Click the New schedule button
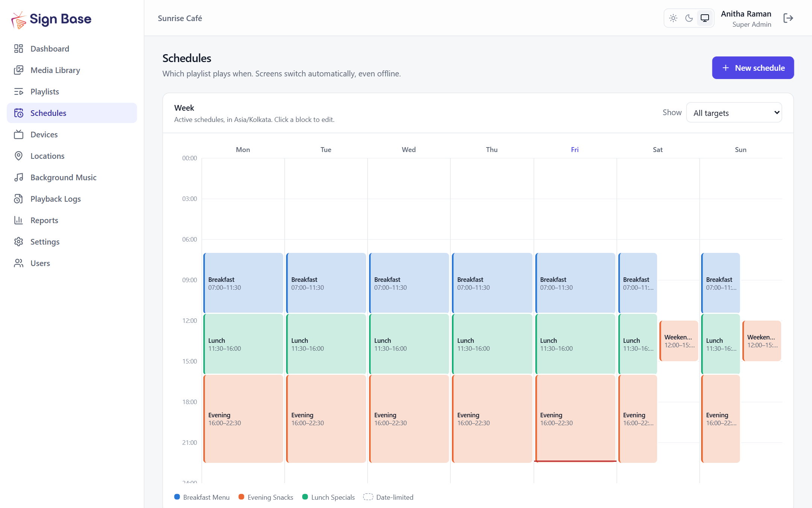Viewport: 812px width, 508px height. point(753,68)
